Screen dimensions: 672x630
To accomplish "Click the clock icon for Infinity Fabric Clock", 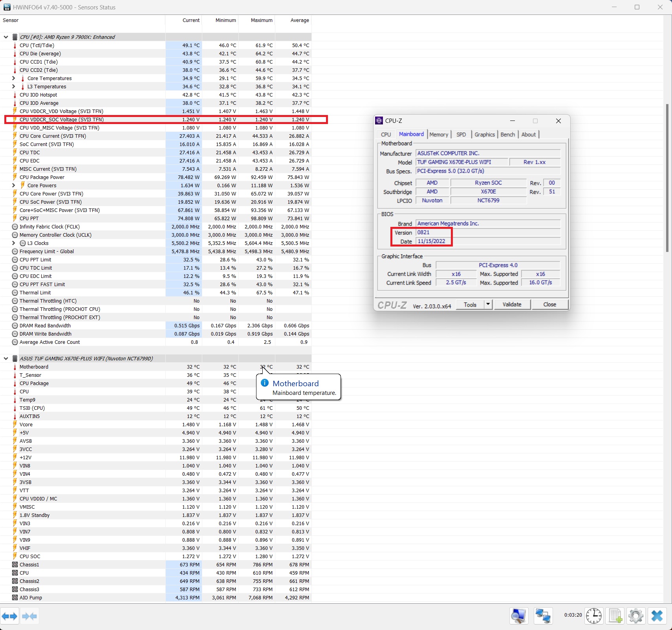I will (x=15, y=226).
